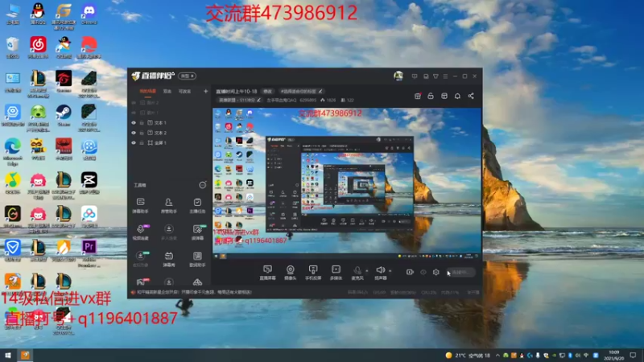644x362 pixels.
Task: Select the 全屏 1 layer row
Action: pos(170,143)
